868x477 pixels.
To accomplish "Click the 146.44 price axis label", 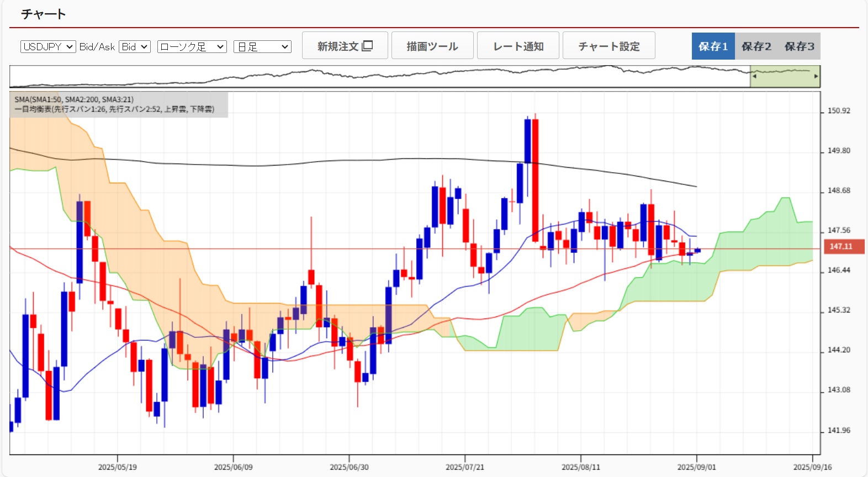I will (839, 271).
